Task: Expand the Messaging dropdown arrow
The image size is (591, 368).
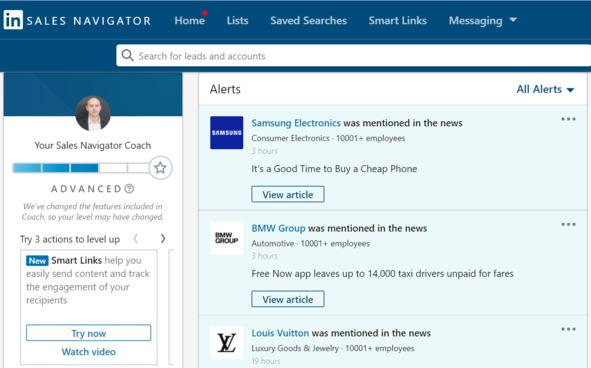Action: (x=513, y=20)
